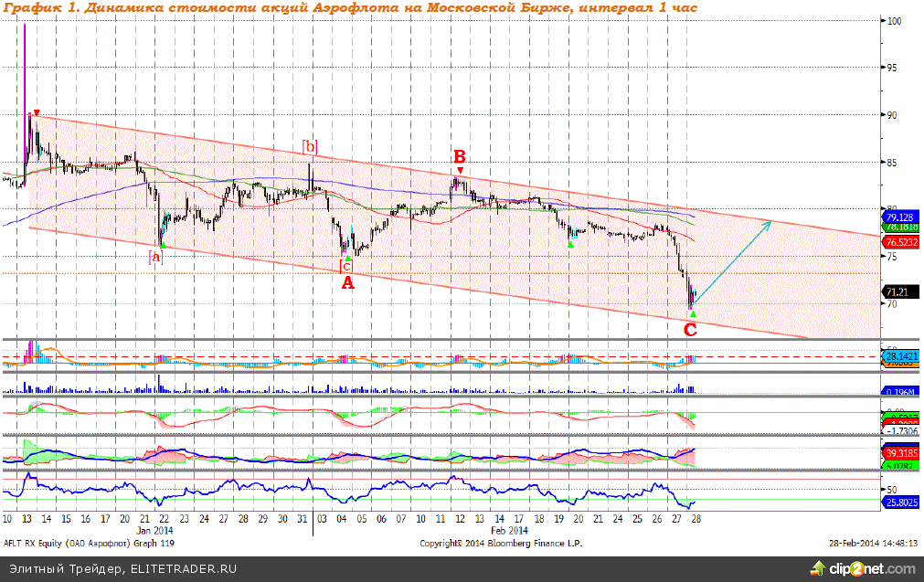The image size is (924, 582).
Task: Click the Jan 2014 label on time axis
Action: (154, 530)
